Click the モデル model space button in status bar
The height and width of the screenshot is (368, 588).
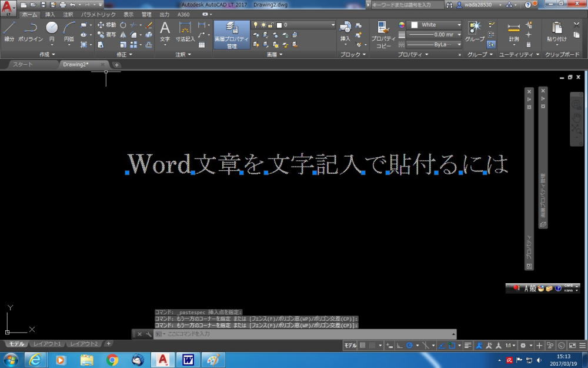pyautogui.click(x=350, y=346)
